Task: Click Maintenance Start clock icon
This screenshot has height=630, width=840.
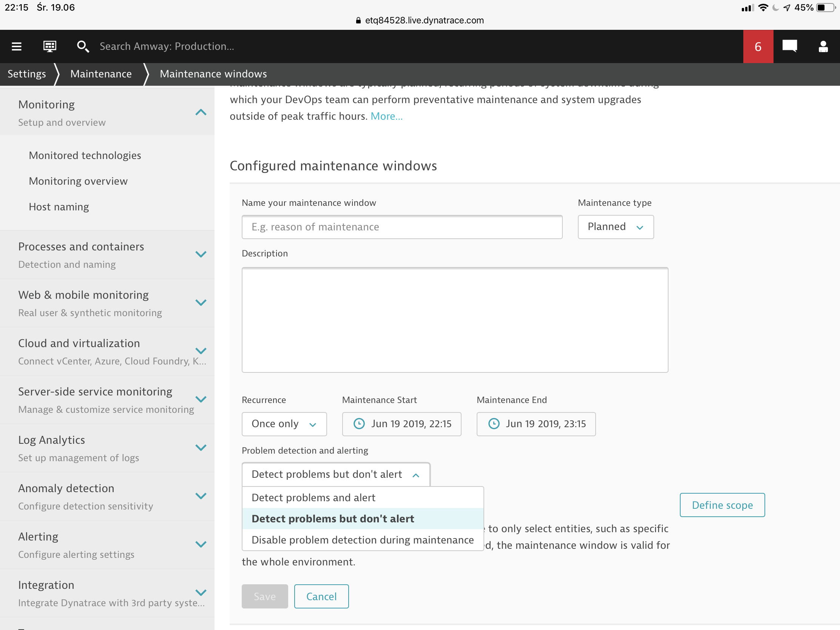Action: coord(359,424)
